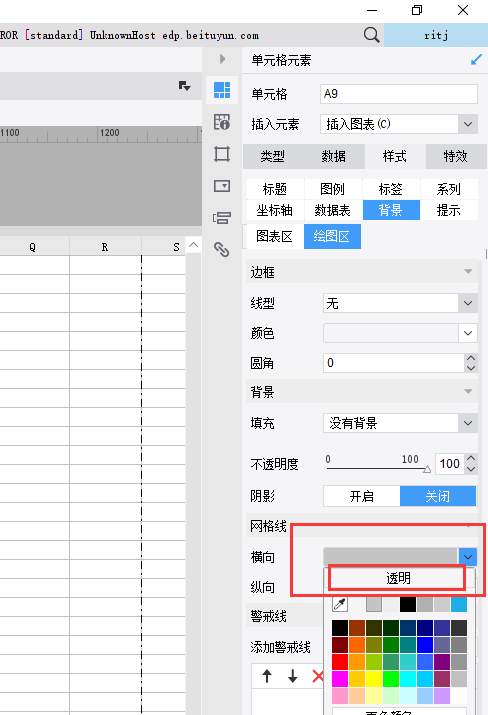Click the opacity value field showing 100
The width and height of the screenshot is (488, 715).
[x=450, y=464]
